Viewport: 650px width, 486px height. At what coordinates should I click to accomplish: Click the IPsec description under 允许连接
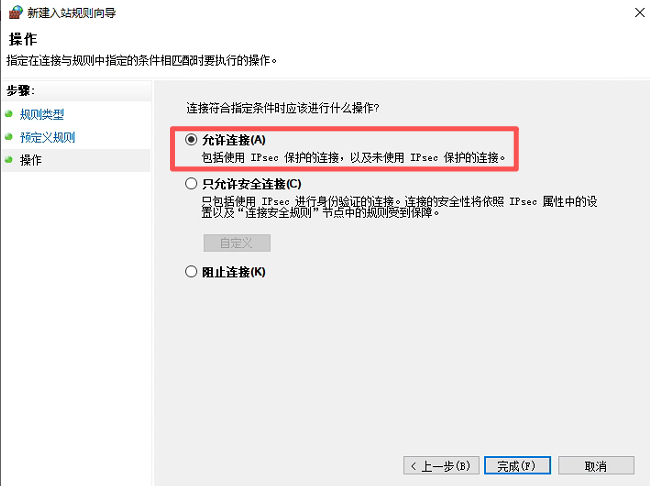pyautogui.click(x=353, y=158)
